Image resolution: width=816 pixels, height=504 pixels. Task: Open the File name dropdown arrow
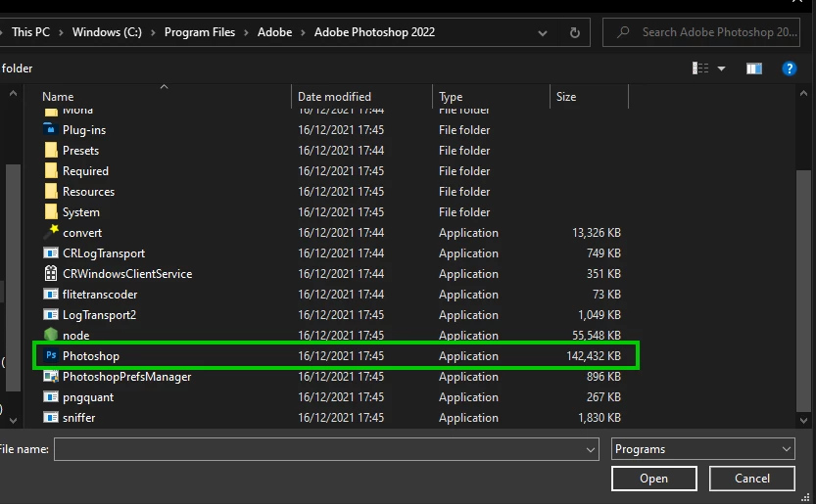click(590, 449)
